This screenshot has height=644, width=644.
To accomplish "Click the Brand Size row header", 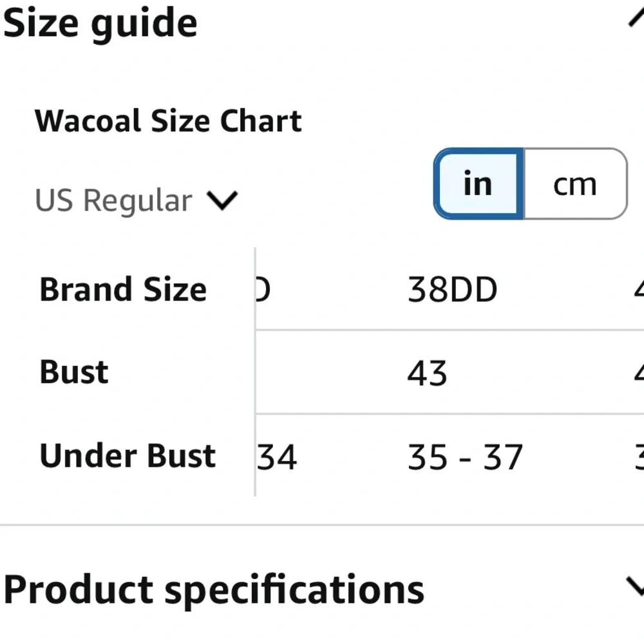I will point(123,290).
